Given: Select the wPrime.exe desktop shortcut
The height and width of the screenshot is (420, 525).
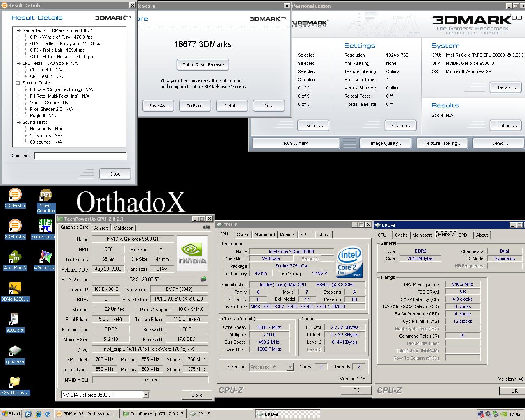Looking at the screenshot, I should coord(44,260).
